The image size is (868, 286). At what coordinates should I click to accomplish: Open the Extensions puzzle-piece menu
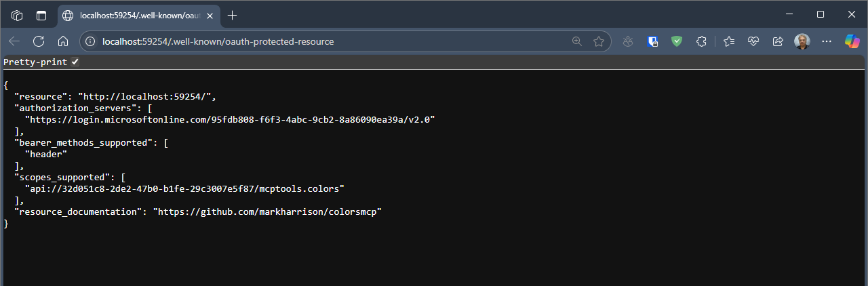coord(702,41)
